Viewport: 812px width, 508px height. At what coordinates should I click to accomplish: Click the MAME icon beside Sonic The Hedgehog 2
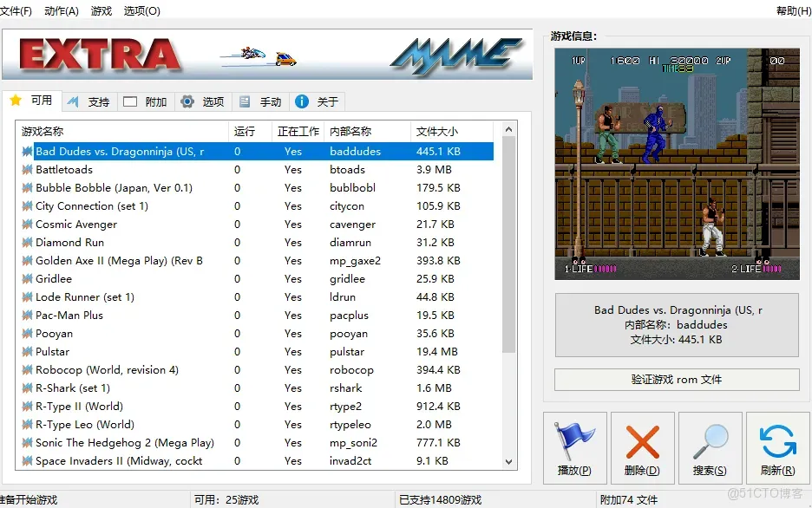[x=28, y=443]
